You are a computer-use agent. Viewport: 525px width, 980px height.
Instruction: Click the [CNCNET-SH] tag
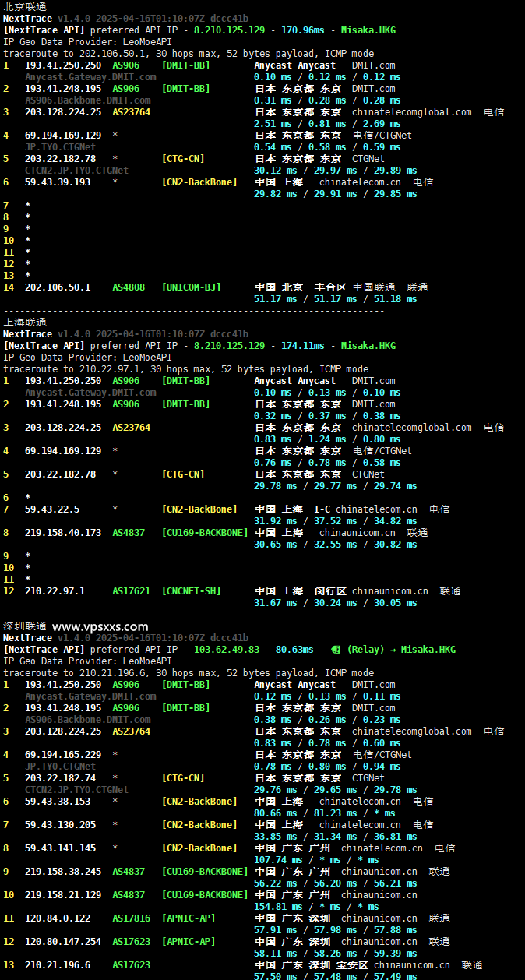point(192,591)
